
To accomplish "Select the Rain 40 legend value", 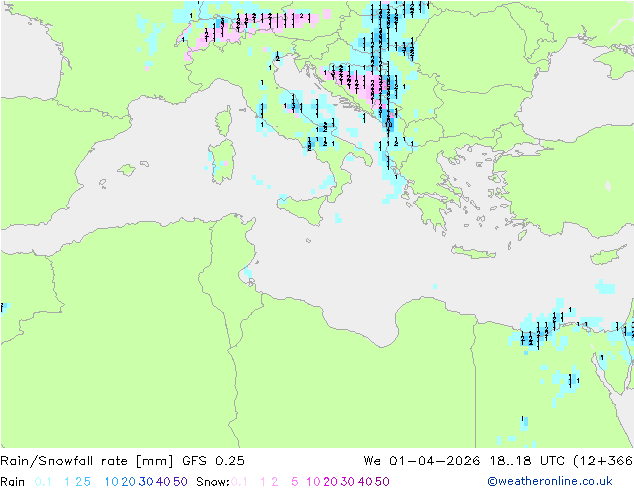I will point(163,482).
